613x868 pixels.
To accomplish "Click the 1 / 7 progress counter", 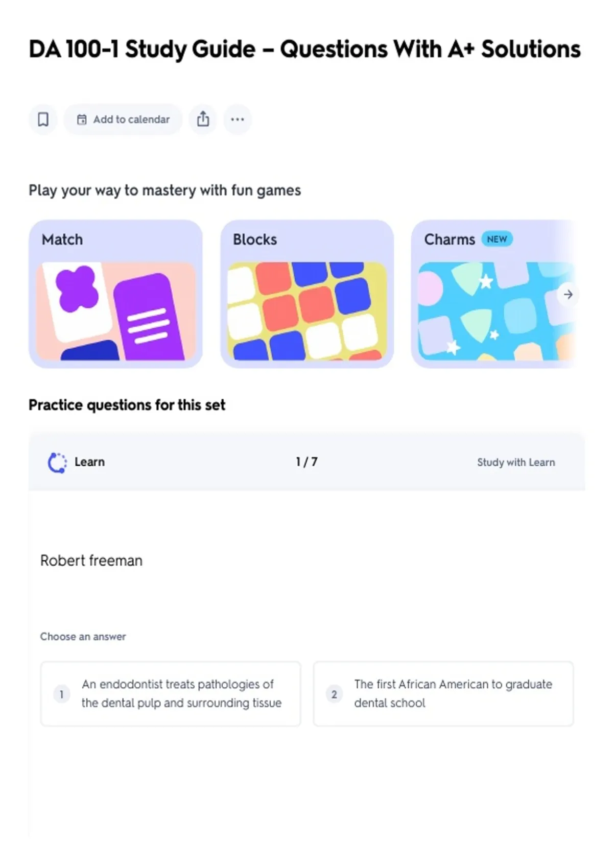I will click(306, 462).
